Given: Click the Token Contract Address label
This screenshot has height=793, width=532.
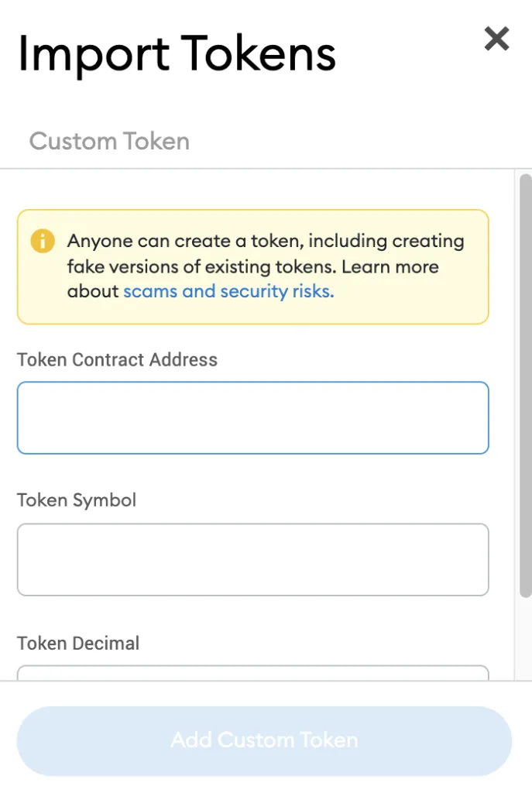Looking at the screenshot, I should point(118,359).
